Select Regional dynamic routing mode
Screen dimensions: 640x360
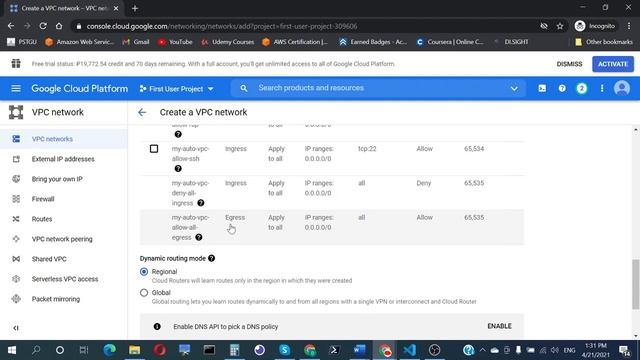point(144,271)
